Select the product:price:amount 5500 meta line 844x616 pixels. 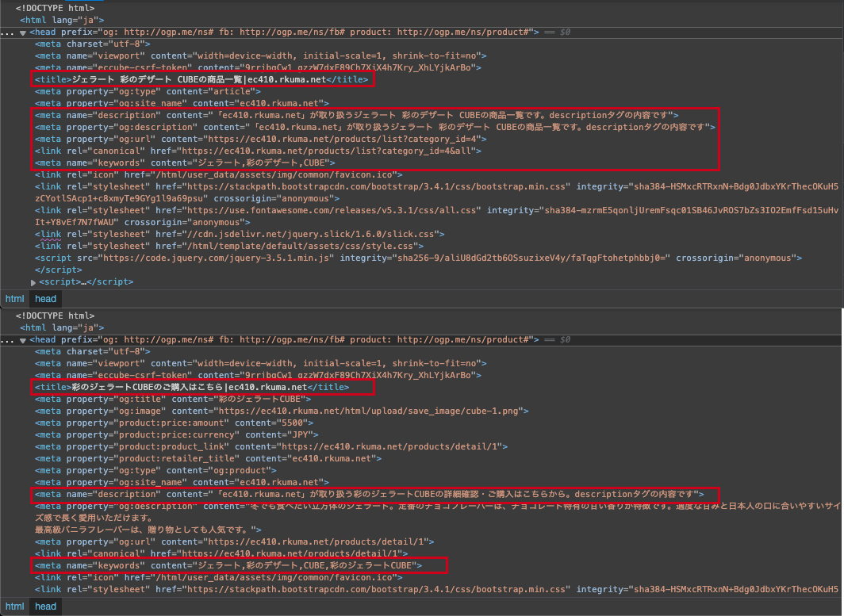click(x=175, y=423)
